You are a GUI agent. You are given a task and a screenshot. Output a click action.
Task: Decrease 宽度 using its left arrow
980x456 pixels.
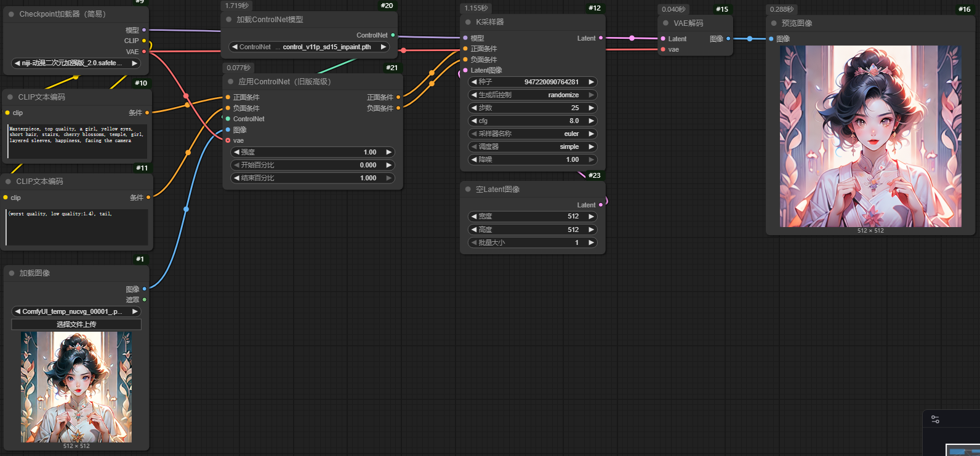(474, 217)
